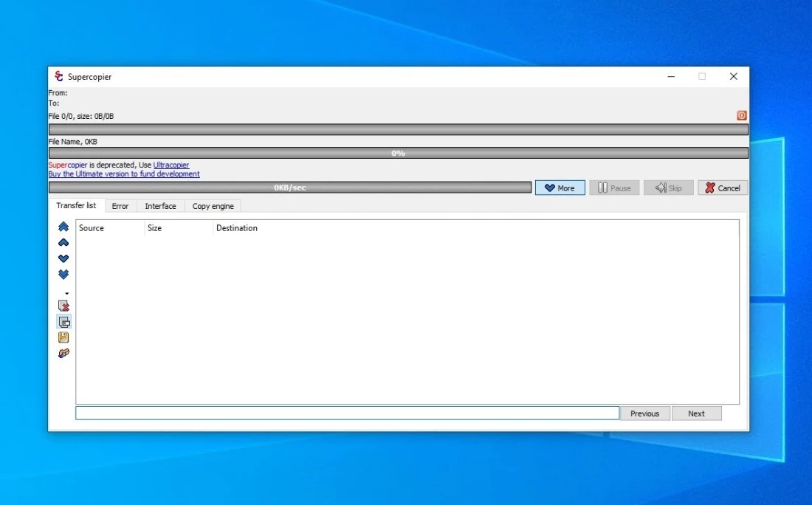The width and height of the screenshot is (812, 505).
Task: Click the 0KB/sec speed progress bar
Action: (x=289, y=188)
